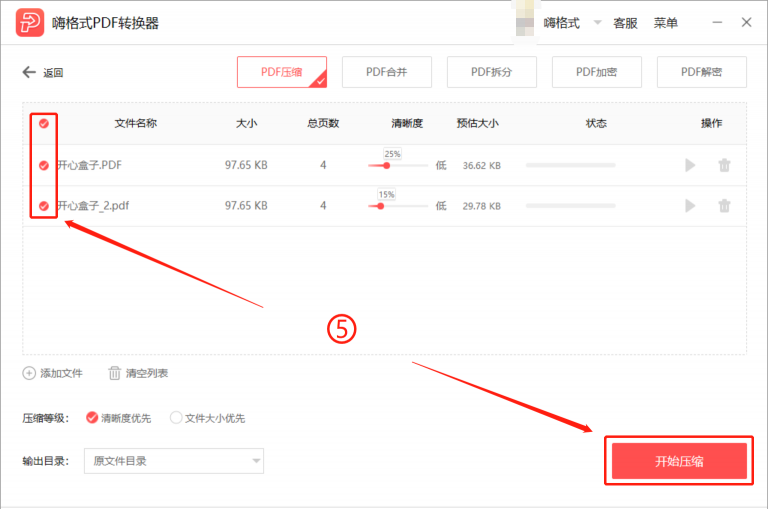768x509 pixels.
Task: Start compressing 开心盒子_2.pdf with its play icon
Action: pyautogui.click(x=690, y=206)
